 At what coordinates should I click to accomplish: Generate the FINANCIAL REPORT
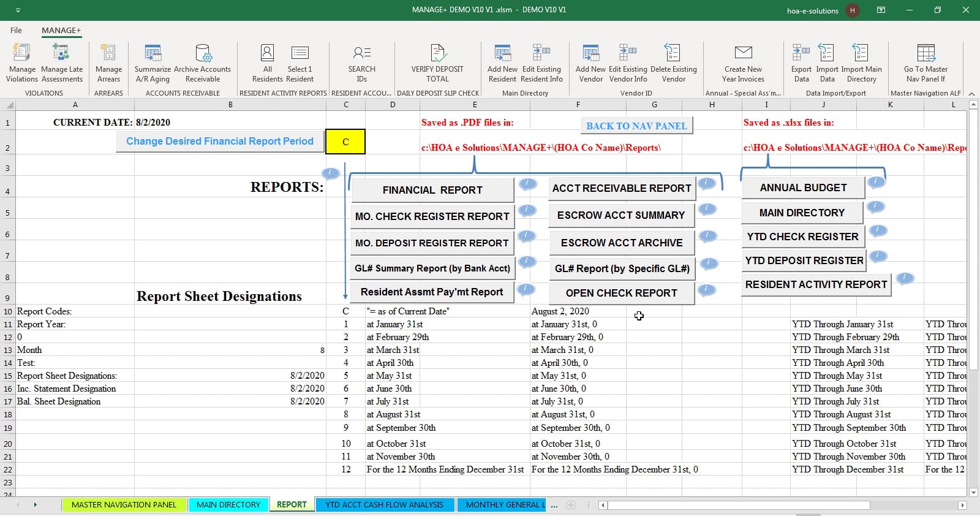432,190
